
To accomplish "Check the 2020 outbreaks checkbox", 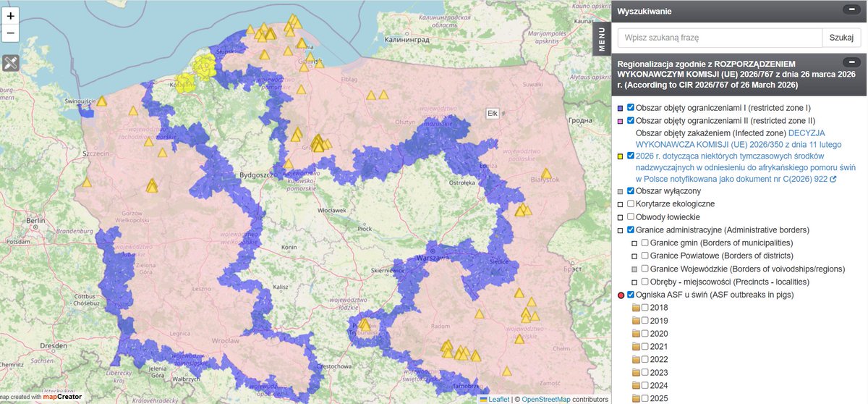I will tap(645, 334).
